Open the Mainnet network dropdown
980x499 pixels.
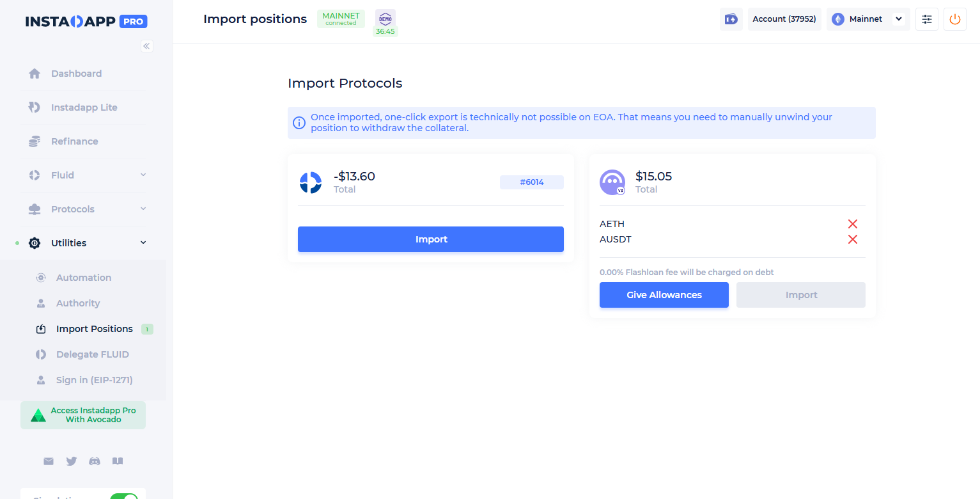867,19
